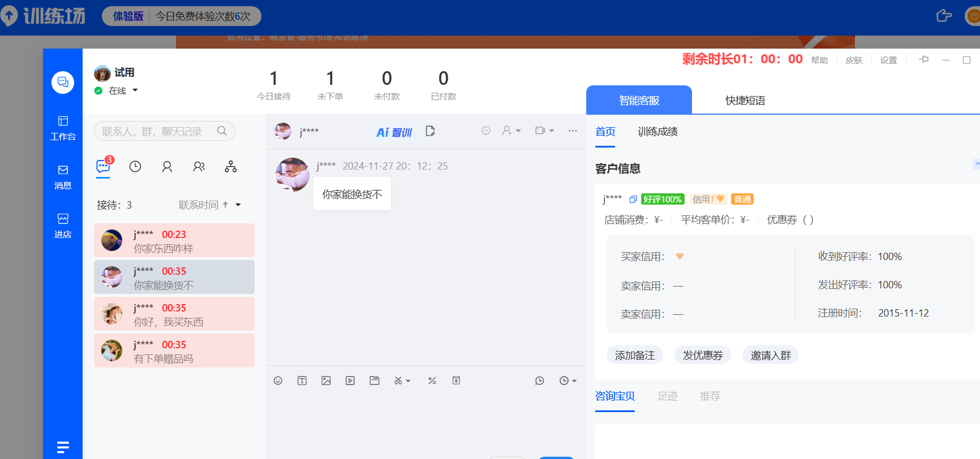Select the 咨询宝贝 tab
Image resolution: width=980 pixels, height=459 pixels.
tap(615, 396)
